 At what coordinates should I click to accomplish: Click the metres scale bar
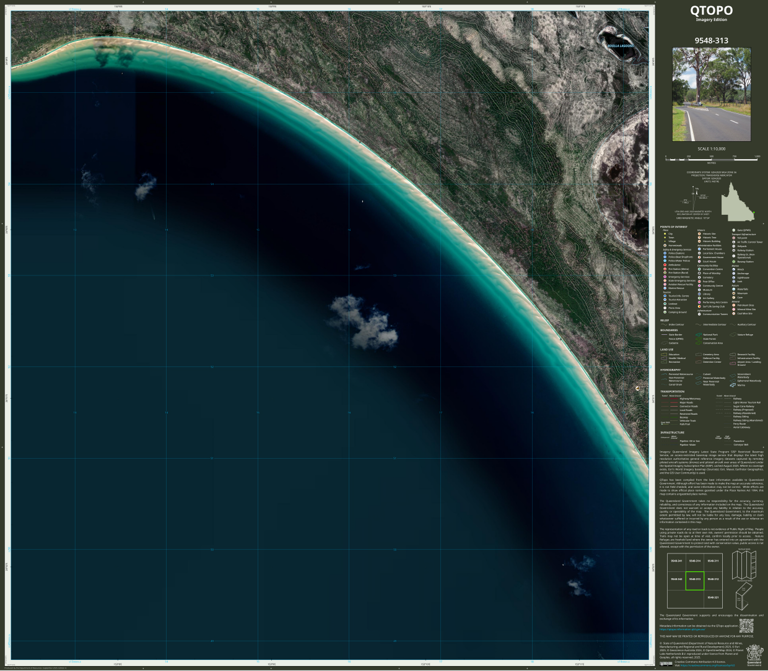[x=711, y=159]
